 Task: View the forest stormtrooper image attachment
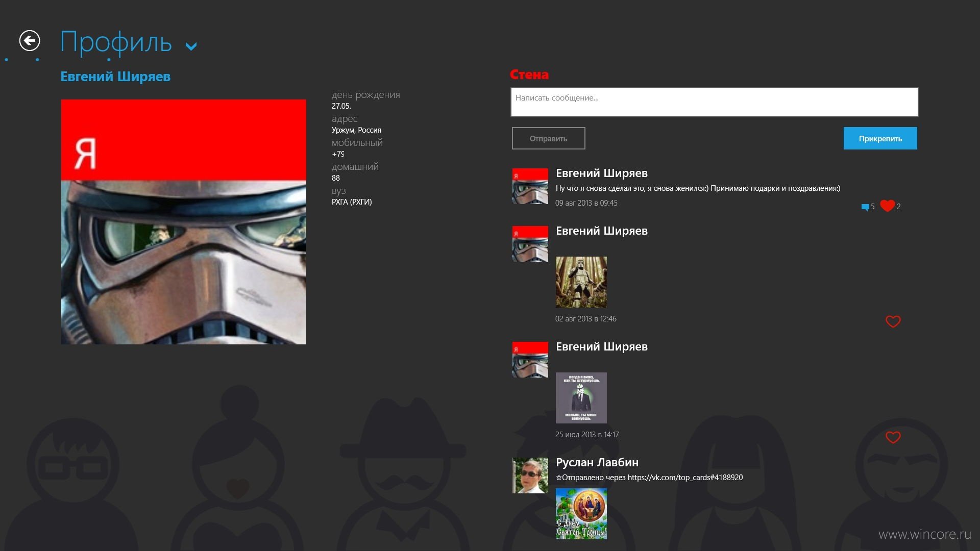(x=581, y=282)
